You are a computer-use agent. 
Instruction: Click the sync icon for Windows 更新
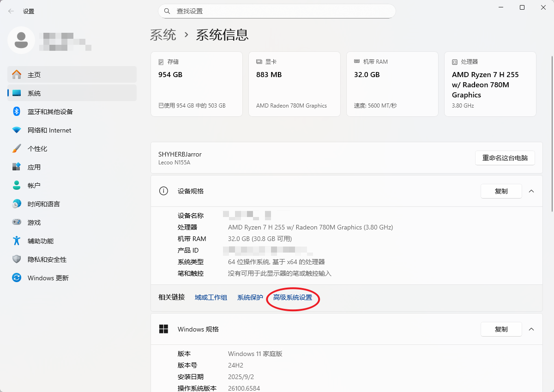(x=17, y=277)
